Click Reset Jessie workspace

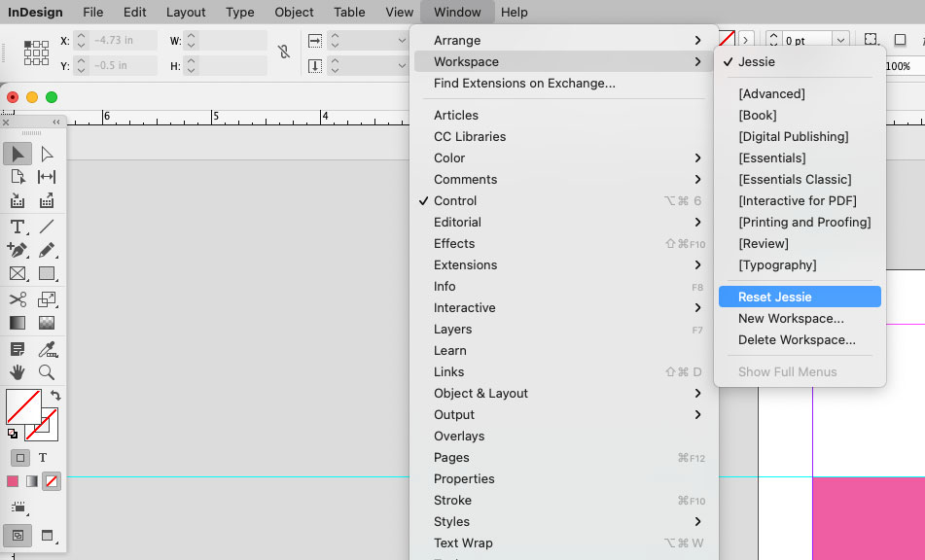[x=800, y=297]
